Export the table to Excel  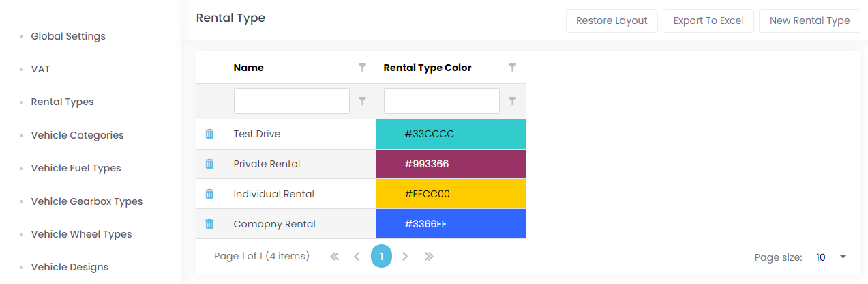coord(708,20)
